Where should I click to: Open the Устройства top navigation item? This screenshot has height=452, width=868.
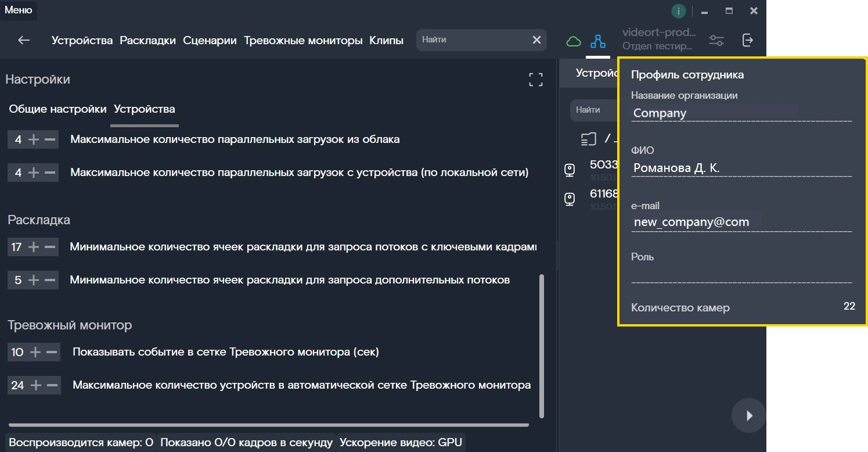coord(82,41)
